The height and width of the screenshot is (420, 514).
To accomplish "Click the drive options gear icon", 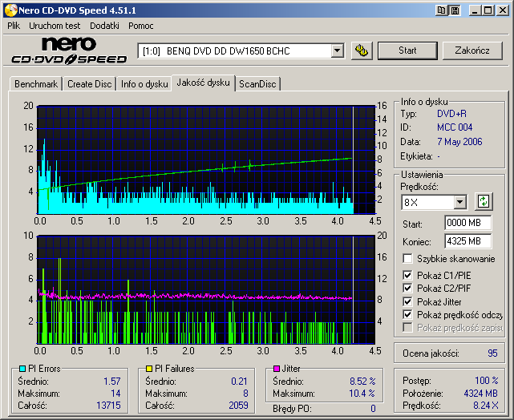I will click(362, 50).
